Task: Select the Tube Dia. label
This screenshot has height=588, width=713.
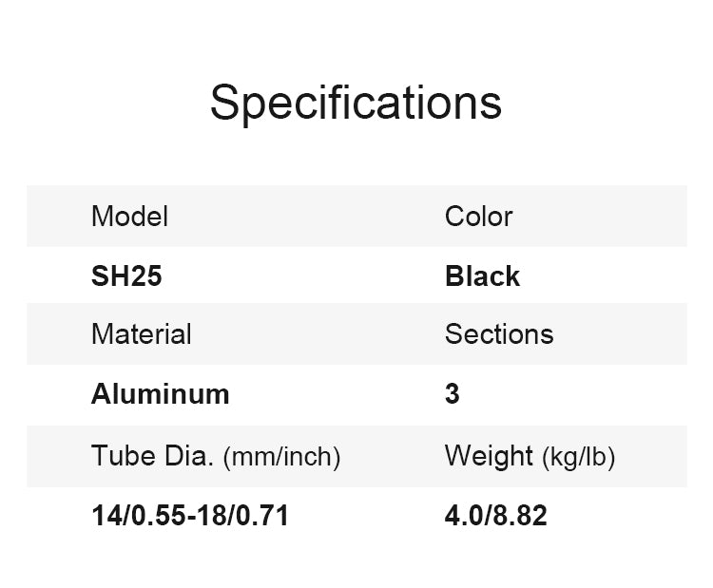Action: (152, 456)
